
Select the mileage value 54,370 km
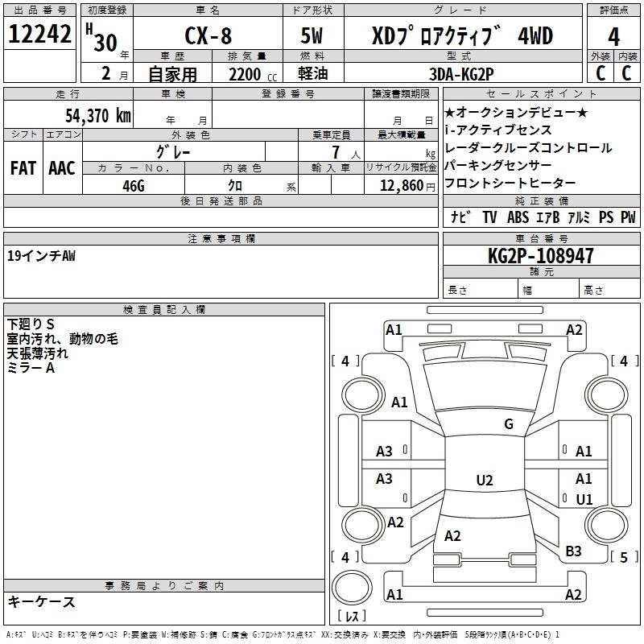click(x=98, y=116)
